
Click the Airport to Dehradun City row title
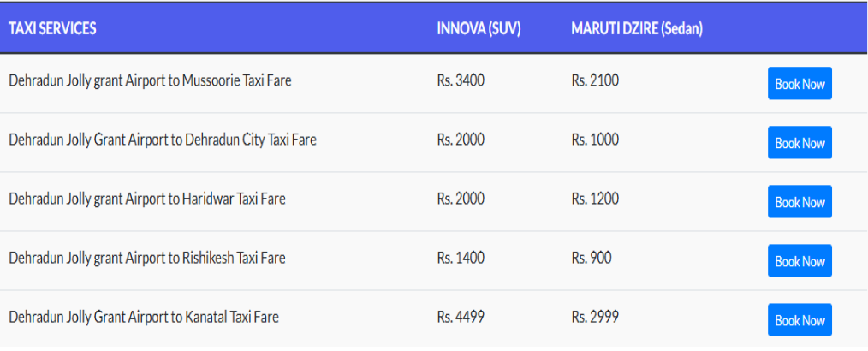point(163,140)
